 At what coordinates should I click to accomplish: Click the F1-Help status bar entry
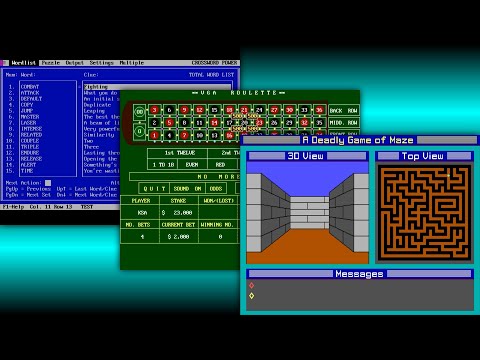pyautogui.click(x=13, y=207)
